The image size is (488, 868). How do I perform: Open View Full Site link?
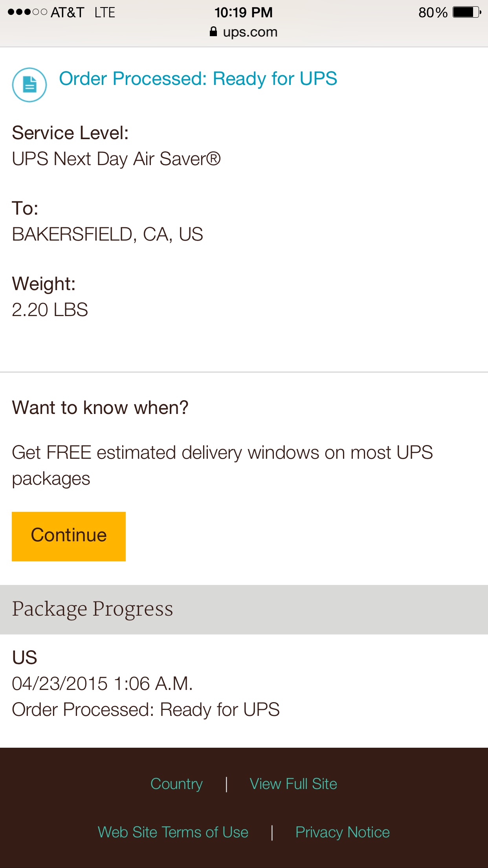(x=294, y=784)
